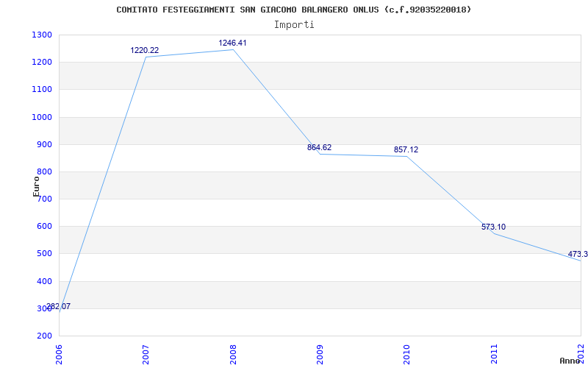Click the 473.3 data label

click(x=578, y=254)
